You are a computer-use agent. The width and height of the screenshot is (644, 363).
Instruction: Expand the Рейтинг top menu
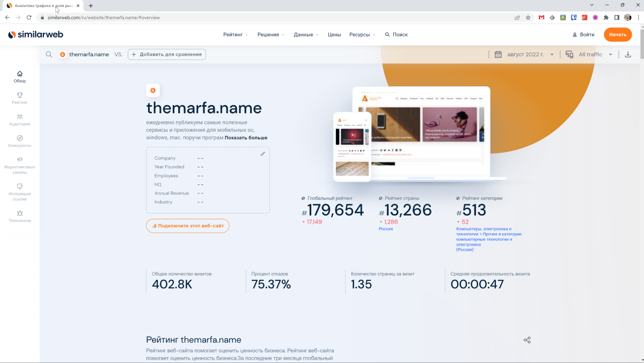tap(236, 34)
